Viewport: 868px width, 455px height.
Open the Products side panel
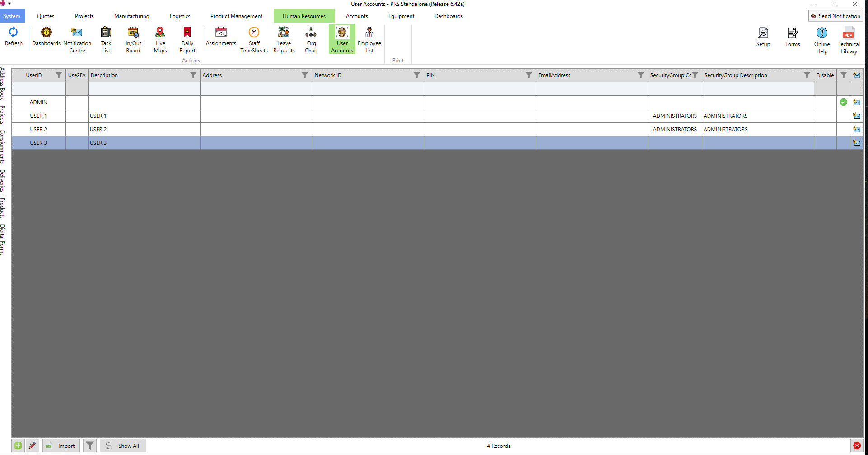pos(3,208)
